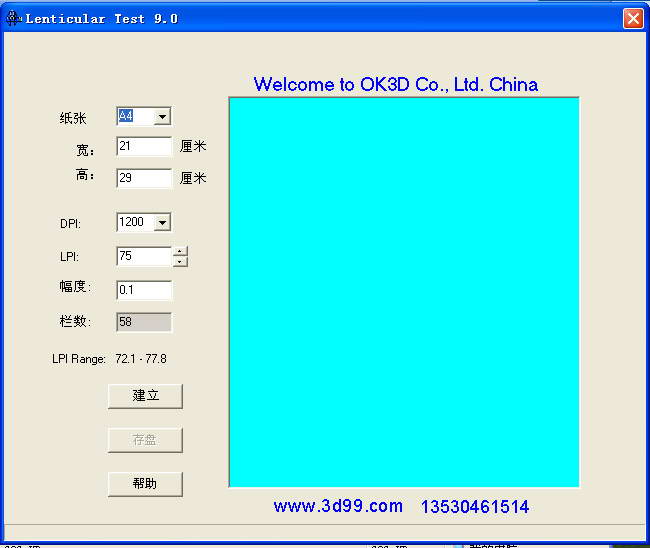
Task: Click the www.3d99.com website text
Action: pos(338,506)
